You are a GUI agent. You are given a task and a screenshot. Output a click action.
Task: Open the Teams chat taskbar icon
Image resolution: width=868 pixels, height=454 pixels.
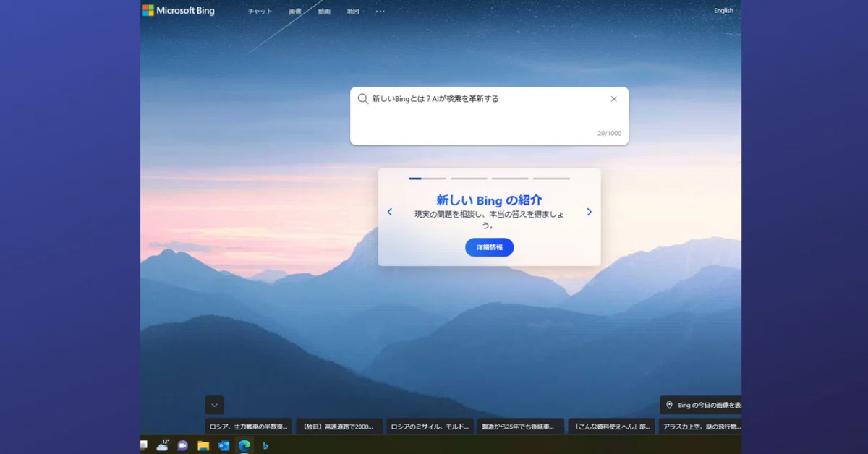pos(182,445)
